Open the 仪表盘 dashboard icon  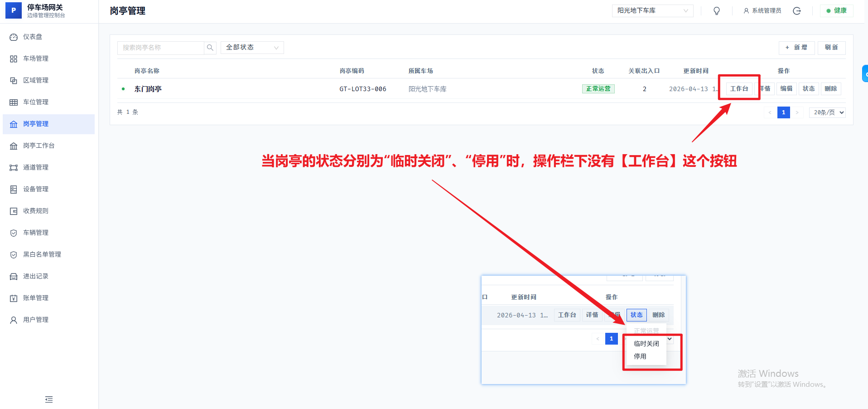tap(14, 37)
